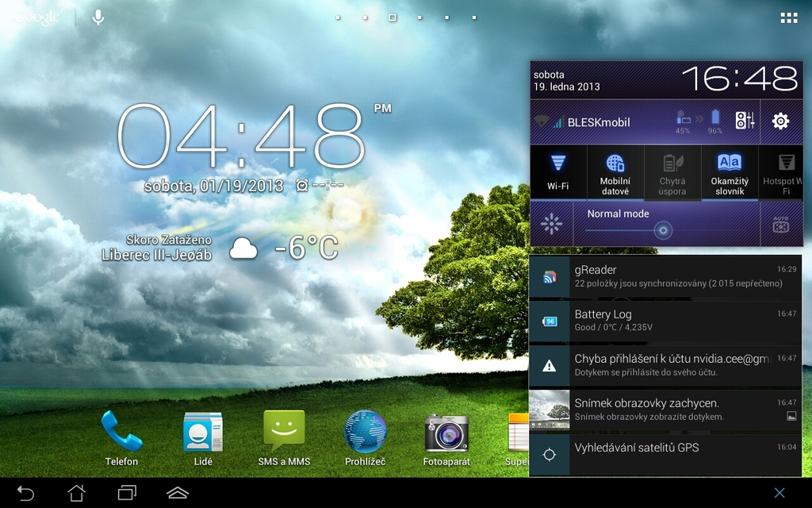Start voice search with the microphone icon
The image size is (812, 508).
click(x=98, y=16)
